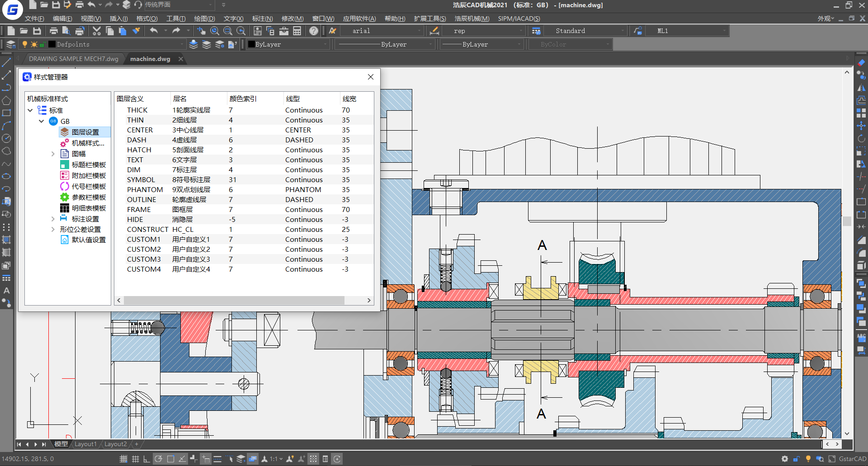868x466 pixels.
Task: Toggle the Defpoints layer on/off lightbulb
Action: tap(25, 44)
